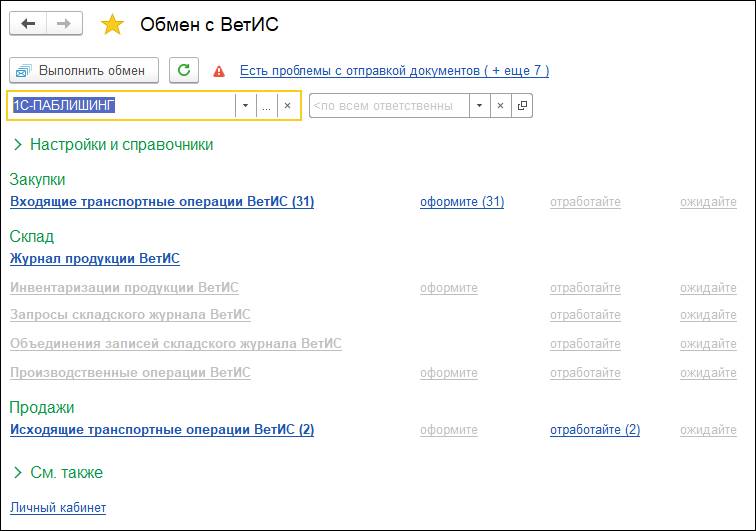Image resolution: width=756 pixels, height=531 pixels.
Task: Click the оформите (31) link
Action: (x=461, y=202)
